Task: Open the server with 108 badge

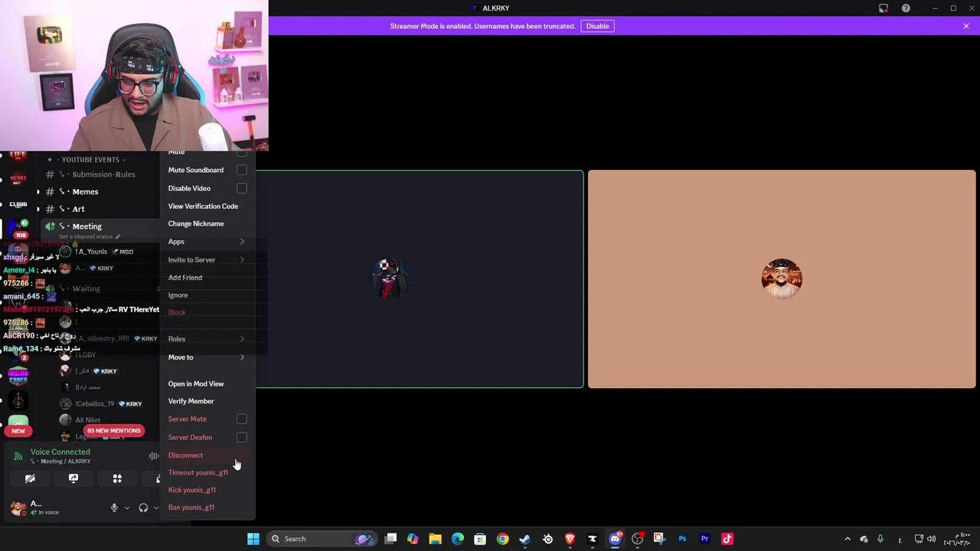Action: [18, 229]
